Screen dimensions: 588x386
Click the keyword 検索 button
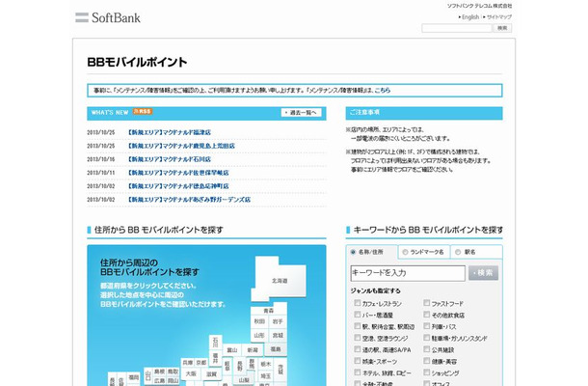coord(483,273)
